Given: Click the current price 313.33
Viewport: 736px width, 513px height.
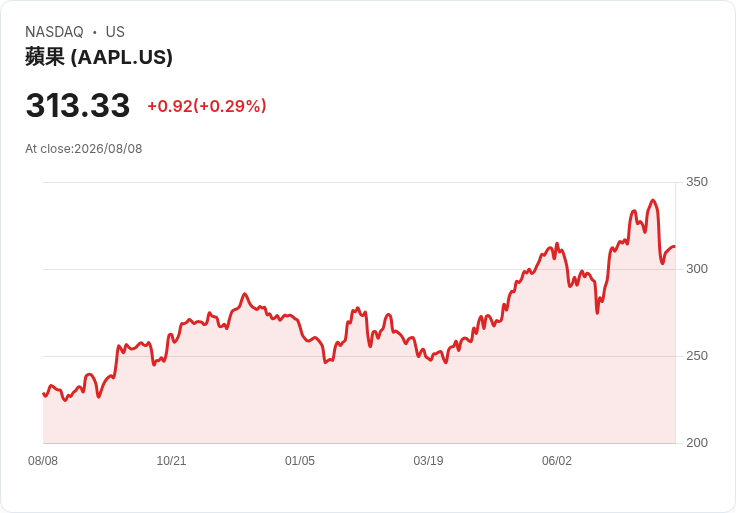Looking at the screenshot, I should (77, 105).
